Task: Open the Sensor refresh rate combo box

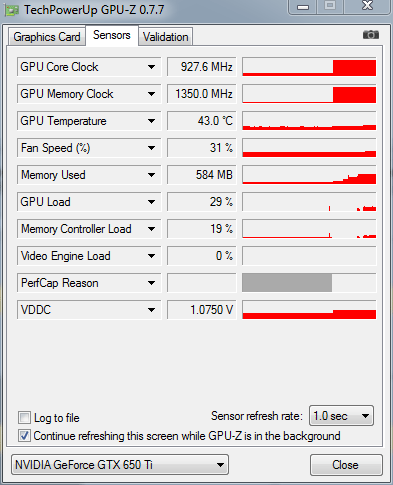Action: 341,416
